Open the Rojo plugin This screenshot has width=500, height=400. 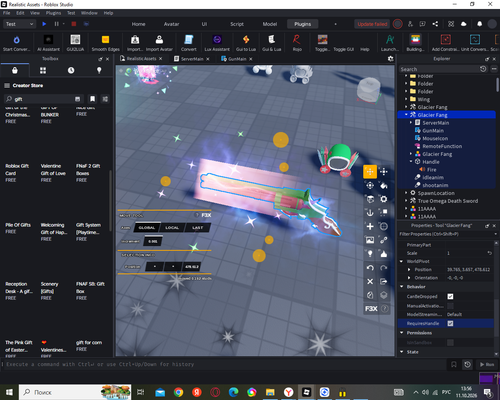click(297, 43)
